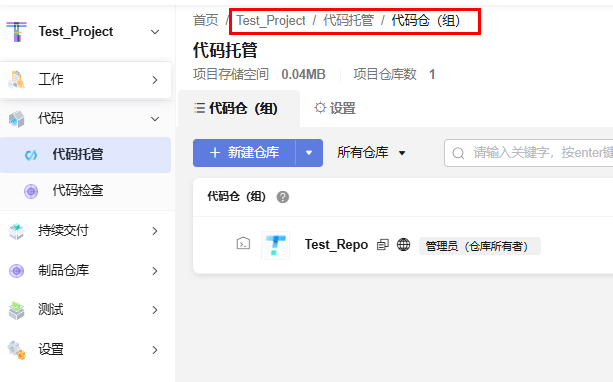613x382 pixels.
Task: Click the help question mark beside 代码仓（组）
Action: coord(283,197)
